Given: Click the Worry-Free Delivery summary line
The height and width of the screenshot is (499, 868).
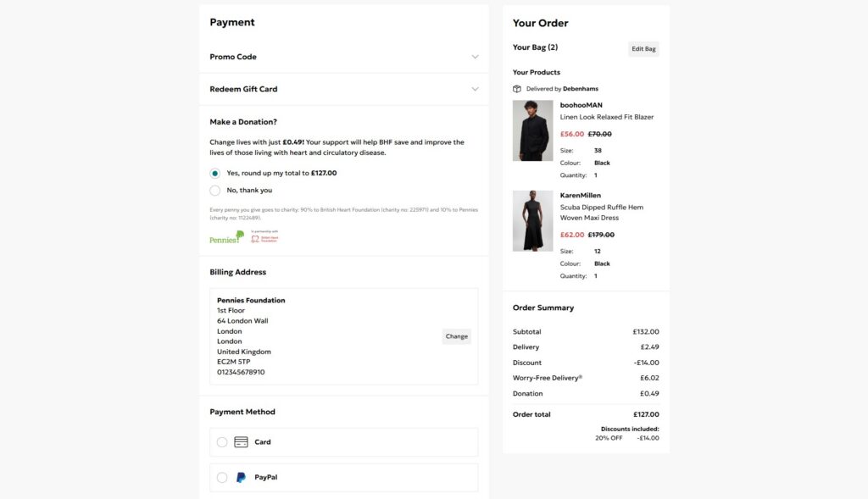Looking at the screenshot, I should tap(548, 378).
